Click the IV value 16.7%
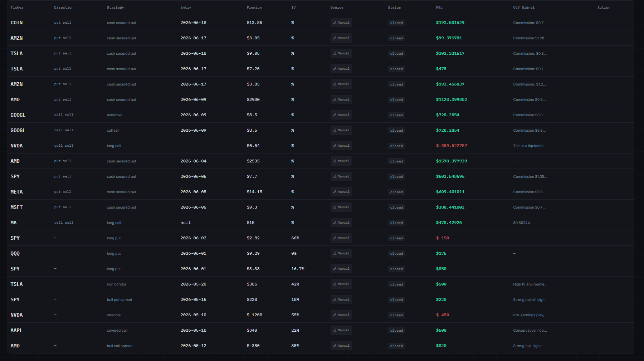The image size is (644, 361). (x=298, y=269)
